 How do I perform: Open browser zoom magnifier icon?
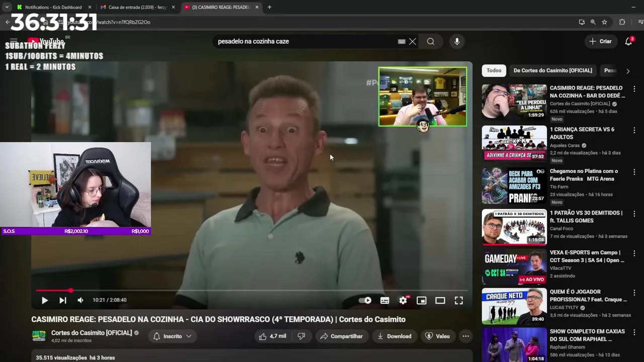(x=593, y=22)
